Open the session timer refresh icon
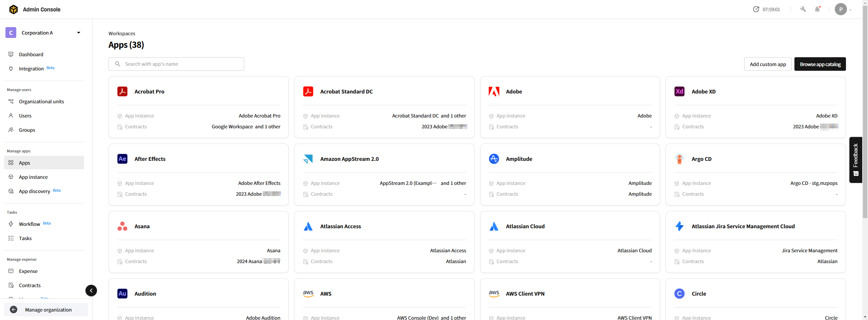This screenshot has width=868, height=320. tap(756, 9)
